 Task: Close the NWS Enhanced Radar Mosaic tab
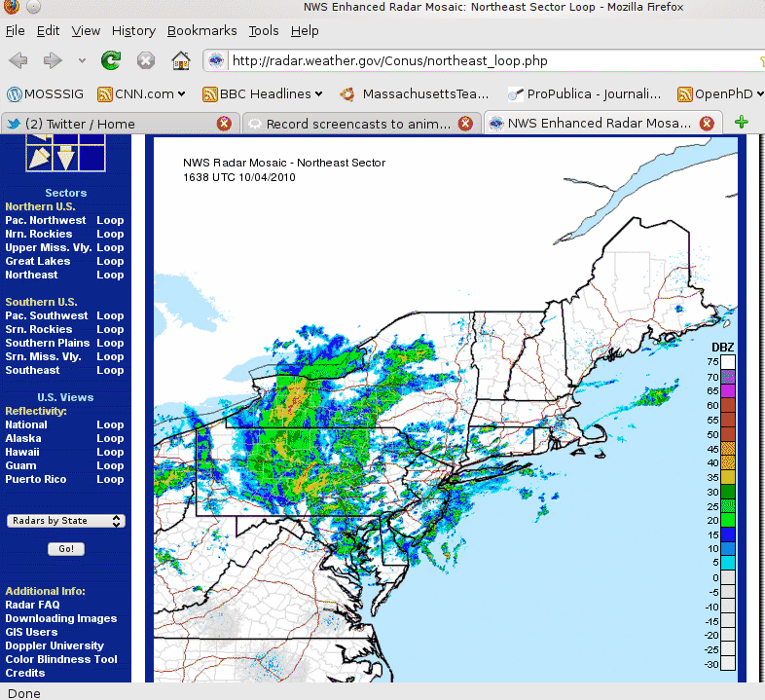(x=707, y=124)
